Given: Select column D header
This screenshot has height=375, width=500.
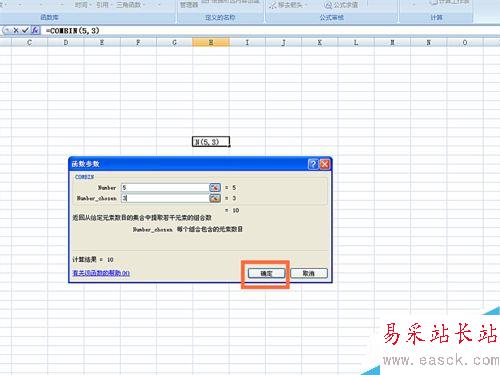Looking at the screenshot, I should pos(66,42).
